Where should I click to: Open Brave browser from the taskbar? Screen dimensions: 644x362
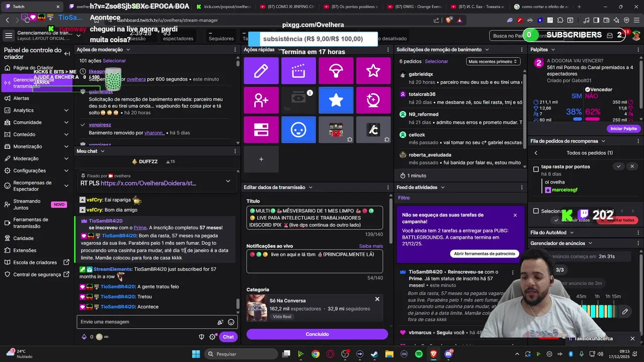(x=433, y=354)
